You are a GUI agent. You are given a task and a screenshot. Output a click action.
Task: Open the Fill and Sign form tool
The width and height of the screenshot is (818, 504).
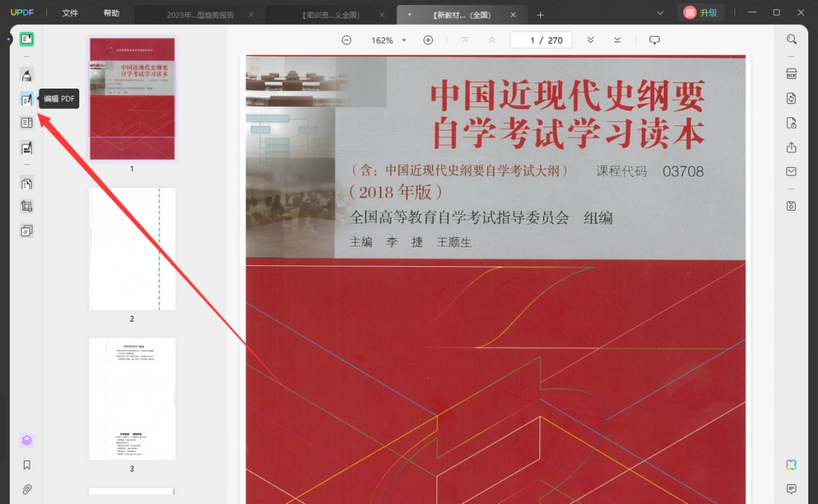(x=26, y=149)
